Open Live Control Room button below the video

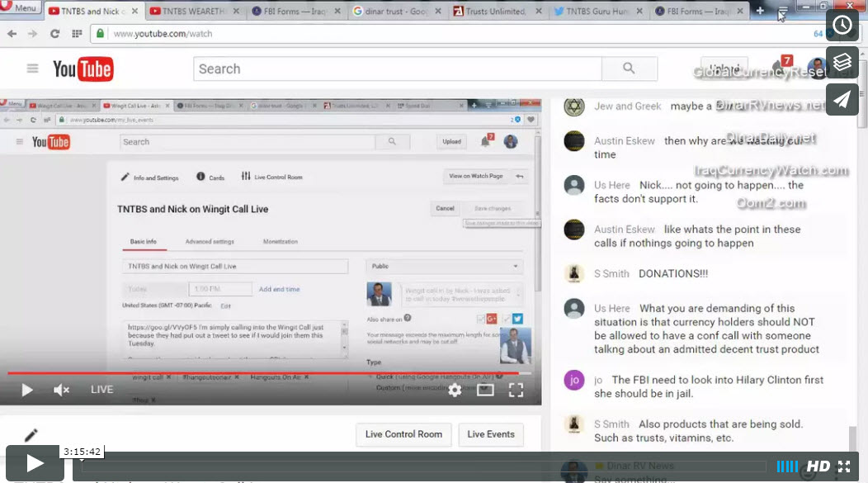click(x=403, y=434)
